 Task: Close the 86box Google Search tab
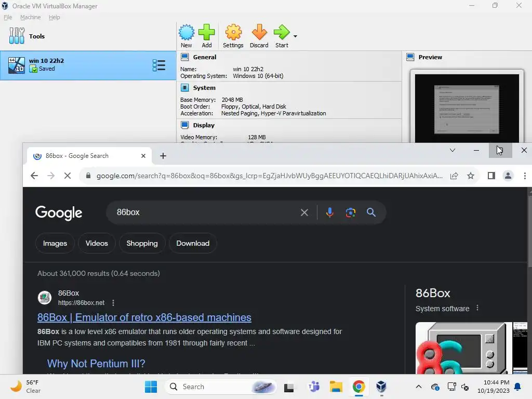[143, 156]
